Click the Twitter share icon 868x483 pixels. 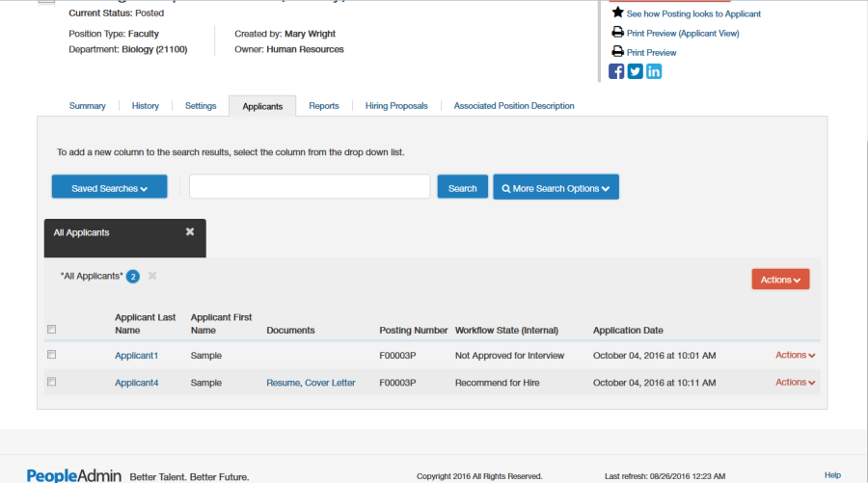[636, 71]
